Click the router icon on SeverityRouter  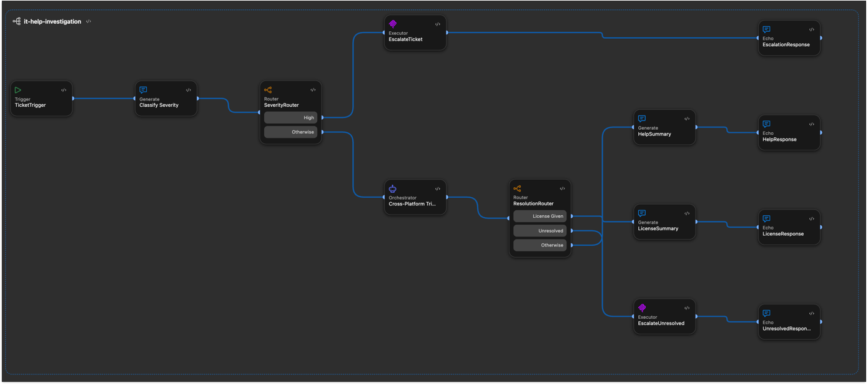[268, 90]
